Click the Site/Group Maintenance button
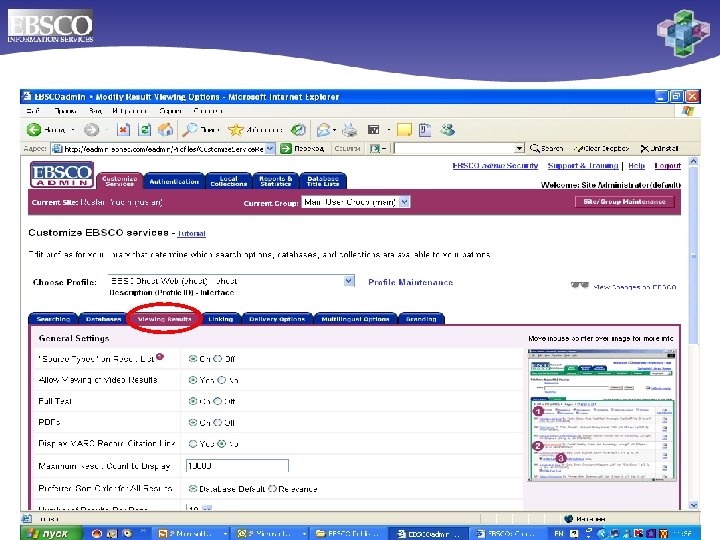 coord(624,202)
